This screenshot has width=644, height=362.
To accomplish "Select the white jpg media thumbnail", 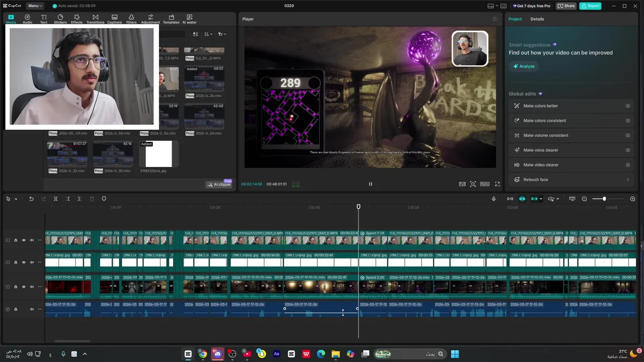I will pyautogui.click(x=158, y=154).
